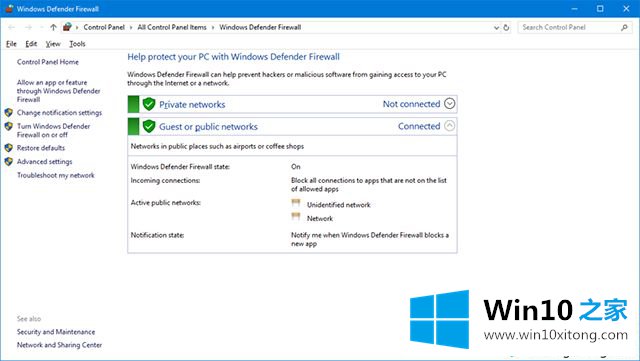Maximize the Windows Defender Firewall window
The width and height of the screenshot is (640, 361).
(x=600, y=9)
